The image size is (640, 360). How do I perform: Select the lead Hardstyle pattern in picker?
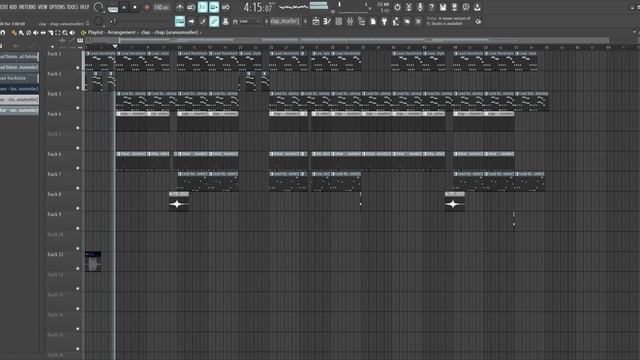tap(19, 78)
